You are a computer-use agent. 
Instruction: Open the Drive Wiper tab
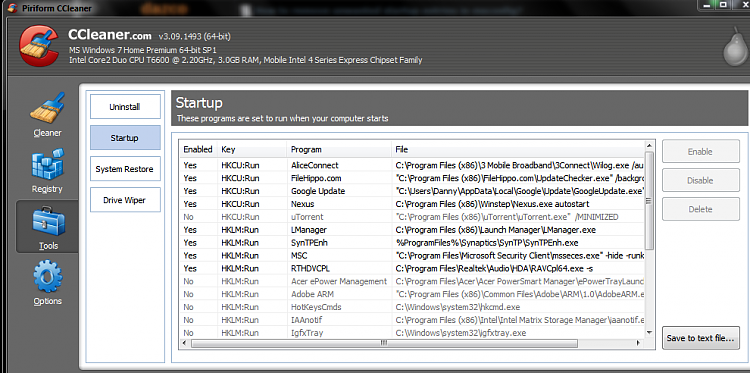125,200
